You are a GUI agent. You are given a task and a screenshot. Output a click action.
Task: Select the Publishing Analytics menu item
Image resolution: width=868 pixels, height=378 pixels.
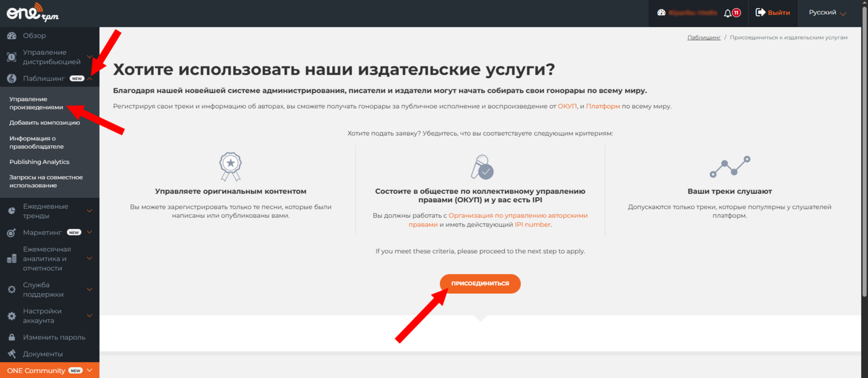tap(39, 162)
